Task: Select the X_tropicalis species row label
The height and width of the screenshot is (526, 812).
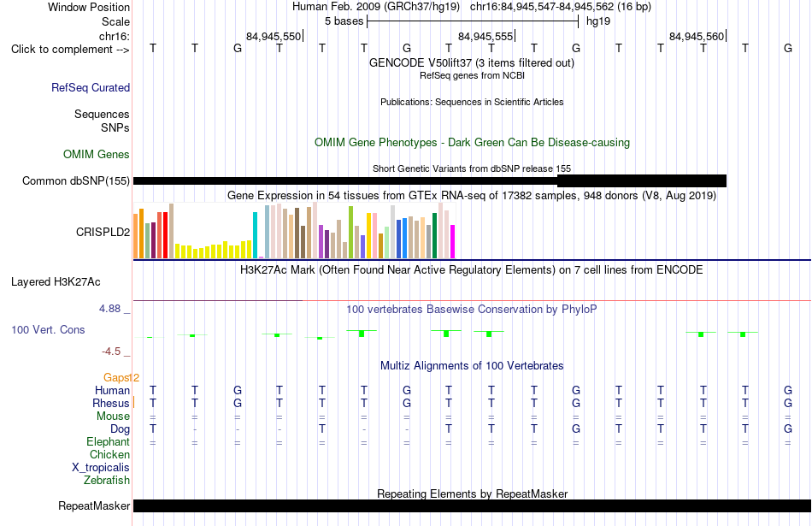Action: (101, 468)
